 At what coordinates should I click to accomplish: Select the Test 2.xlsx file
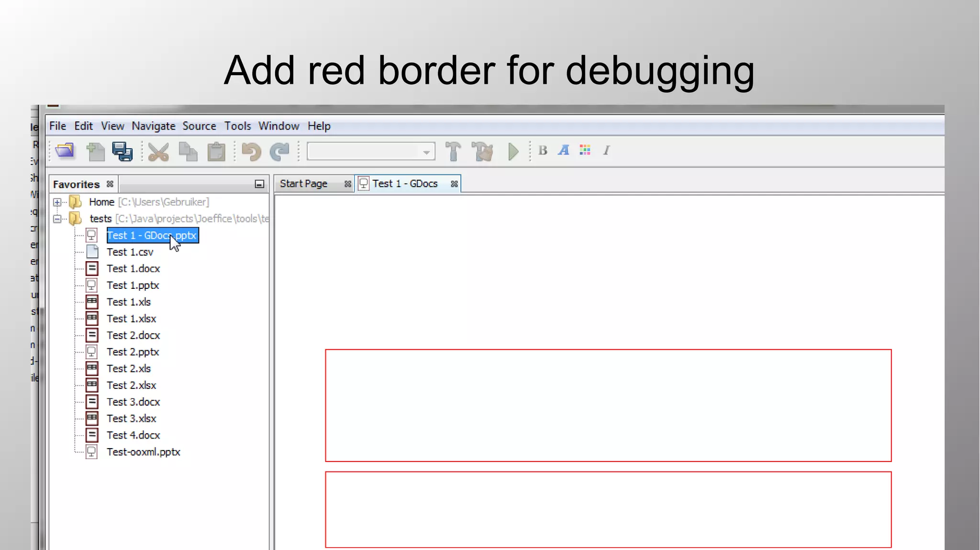131,385
